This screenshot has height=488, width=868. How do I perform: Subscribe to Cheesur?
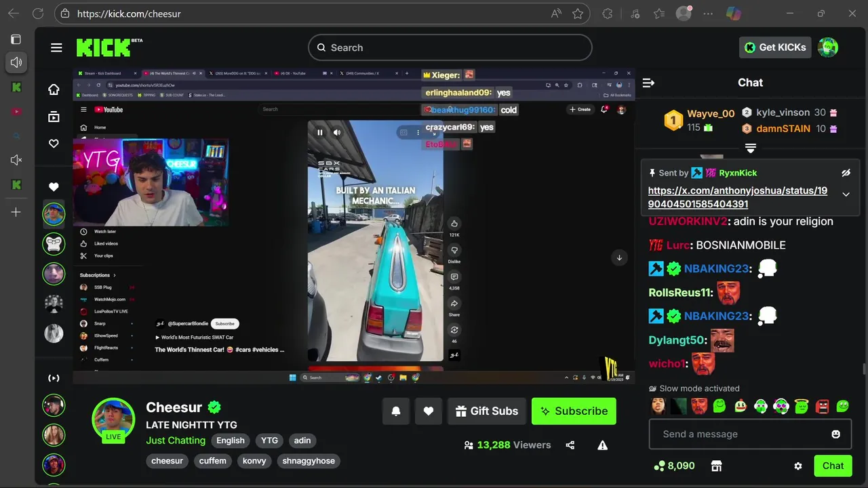click(574, 411)
